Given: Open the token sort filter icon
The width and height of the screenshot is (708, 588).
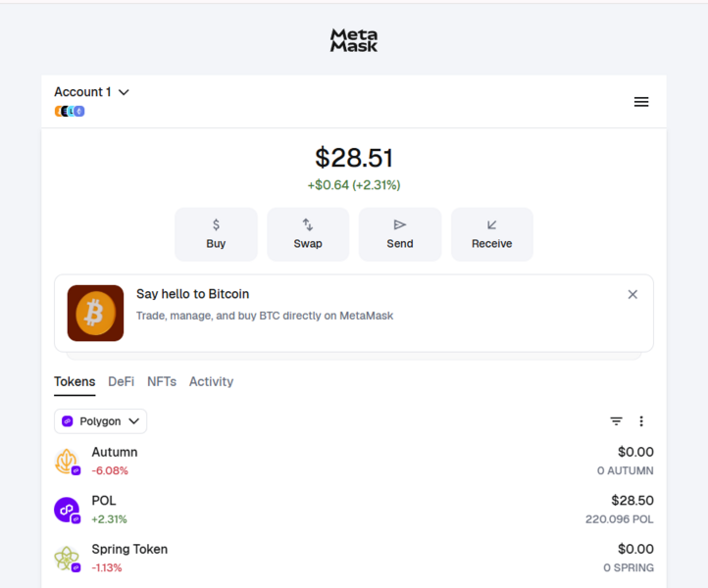Looking at the screenshot, I should (x=616, y=421).
